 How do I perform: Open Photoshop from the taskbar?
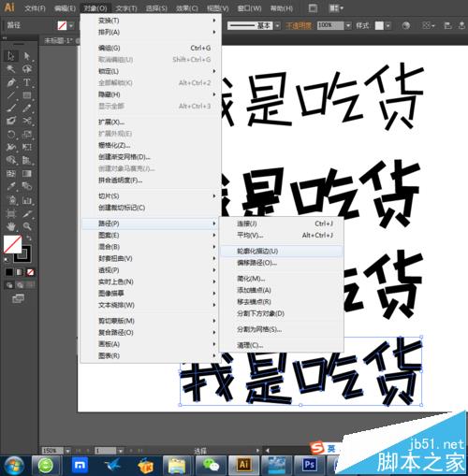310,466
